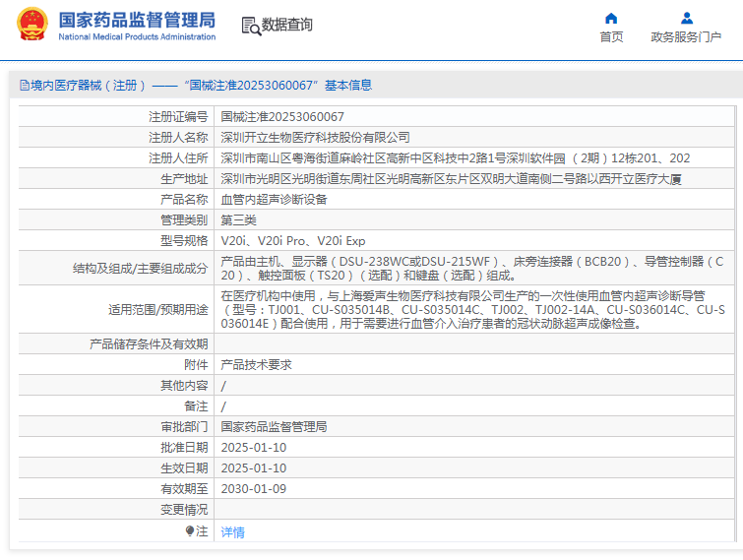Click the 有效期至 label
Viewport: 743px width, 560px height.
point(184,489)
